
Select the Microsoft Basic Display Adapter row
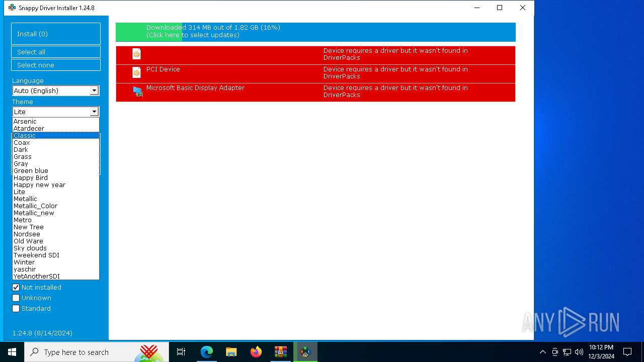315,93
